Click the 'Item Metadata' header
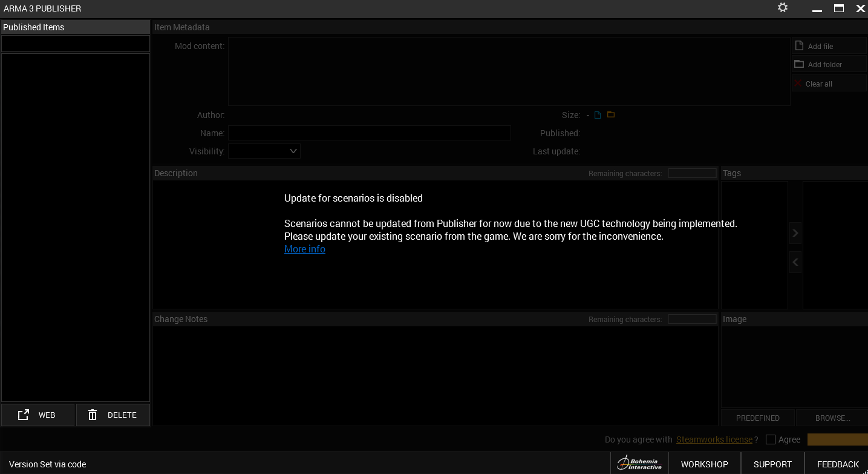The height and width of the screenshot is (474, 868). [x=182, y=27]
